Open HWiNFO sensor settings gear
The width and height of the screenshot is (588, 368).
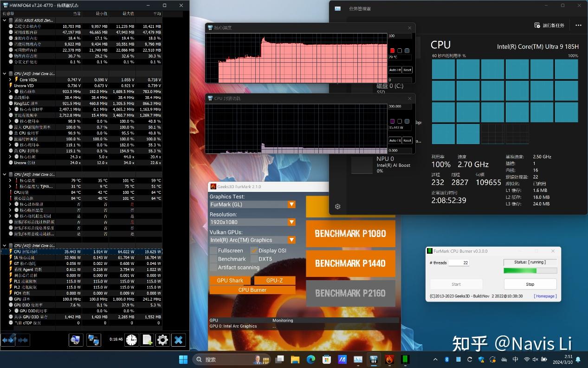162,340
